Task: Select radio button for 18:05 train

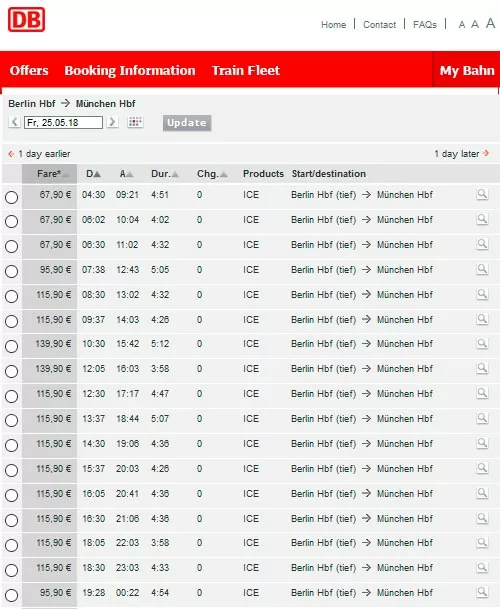Action: point(12,545)
